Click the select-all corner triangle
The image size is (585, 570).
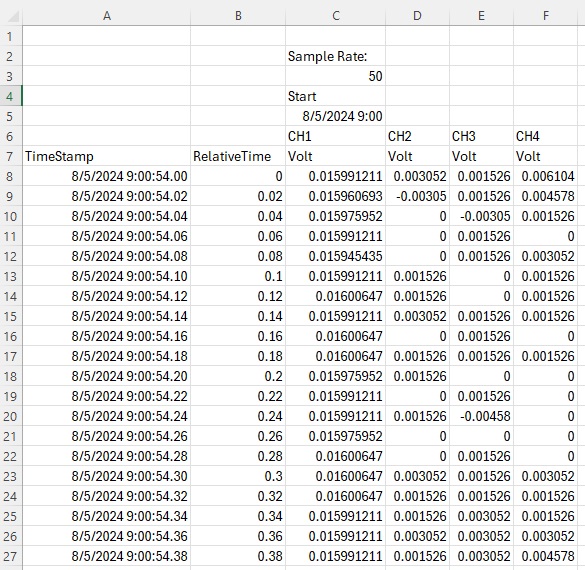(12, 16)
